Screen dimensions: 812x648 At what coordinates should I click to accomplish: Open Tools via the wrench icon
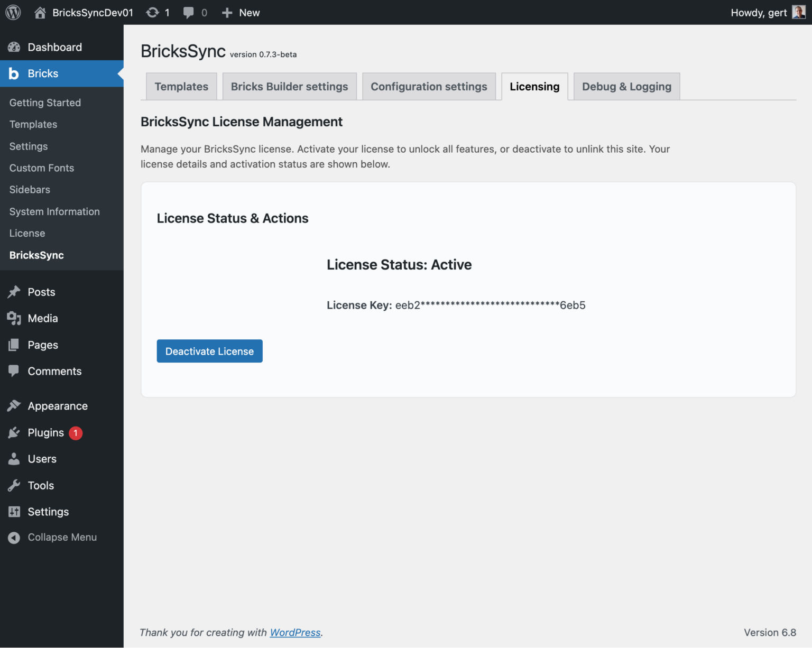(14, 485)
